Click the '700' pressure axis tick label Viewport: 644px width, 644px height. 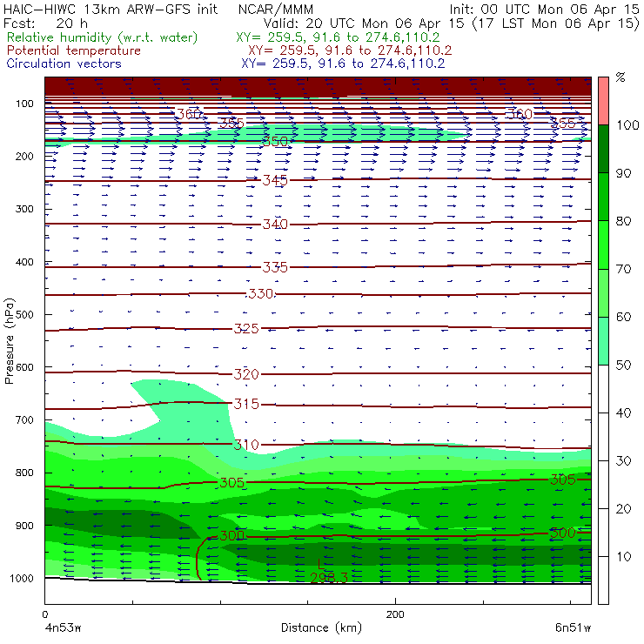pos(24,420)
